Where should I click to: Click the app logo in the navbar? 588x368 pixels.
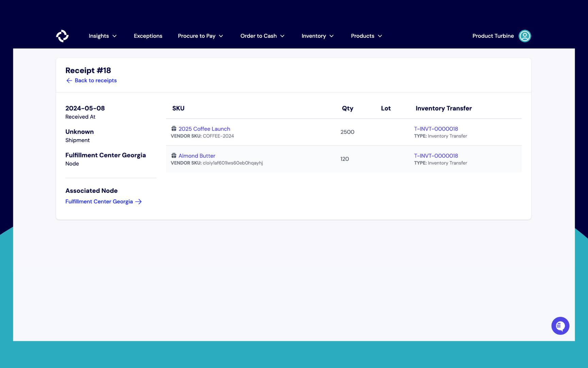coord(62,36)
